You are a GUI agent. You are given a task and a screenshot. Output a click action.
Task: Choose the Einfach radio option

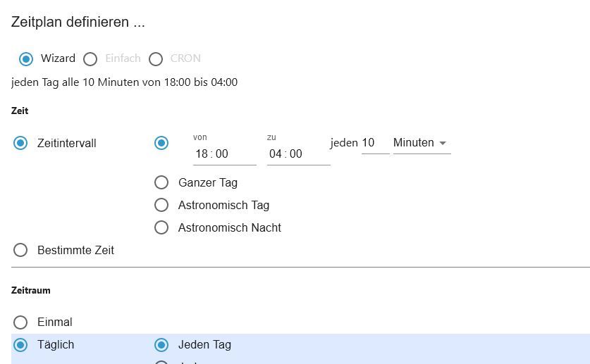coord(90,58)
